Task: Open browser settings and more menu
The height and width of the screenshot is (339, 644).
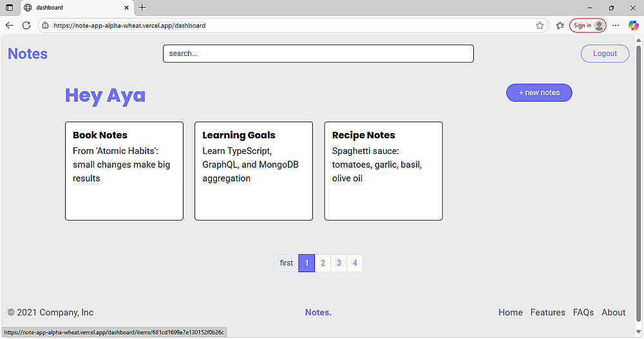Action: (616, 26)
